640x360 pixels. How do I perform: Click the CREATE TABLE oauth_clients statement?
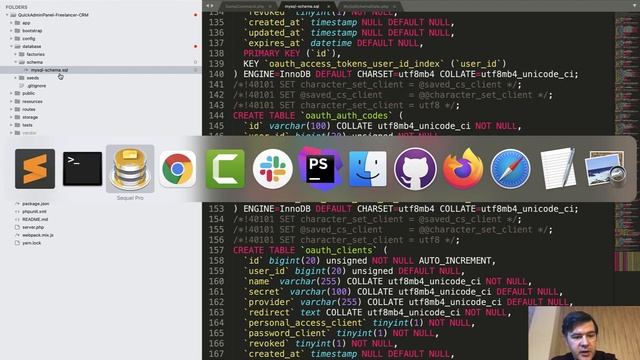click(x=310, y=250)
